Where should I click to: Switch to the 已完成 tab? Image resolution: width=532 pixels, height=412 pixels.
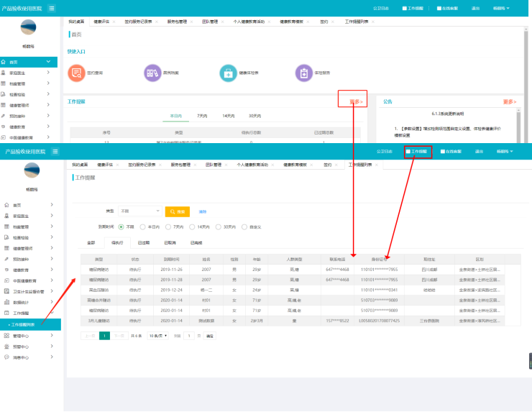click(x=196, y=243)
